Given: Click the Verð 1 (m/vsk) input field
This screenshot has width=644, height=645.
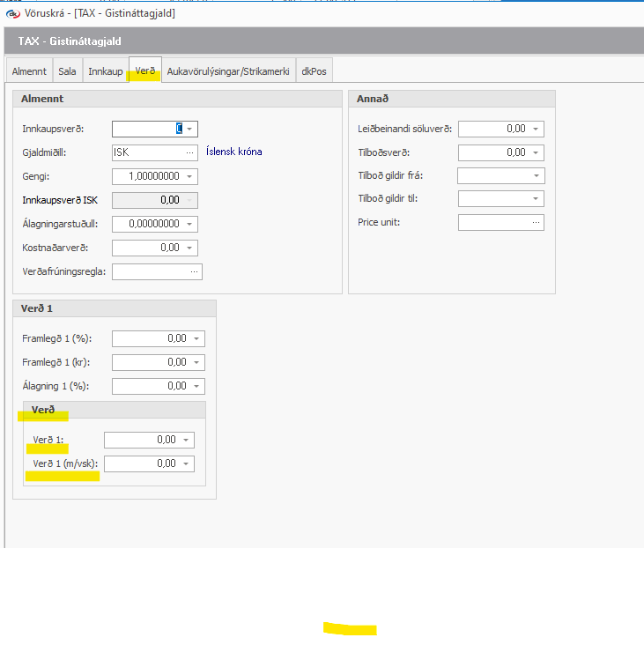Looking at the screenshot, I should pyautogui.click(x=141, y=463).
